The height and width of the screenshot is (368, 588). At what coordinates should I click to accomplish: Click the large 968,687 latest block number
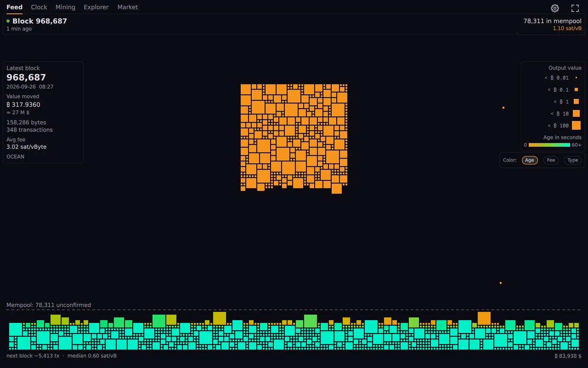coord(26,77)
